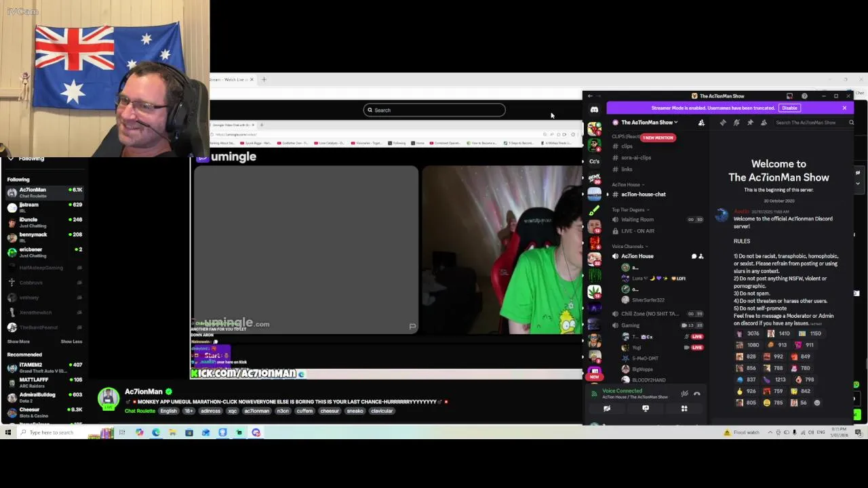Click the invite people icon beside server name

pyautogui.click(x=701, y=123)
